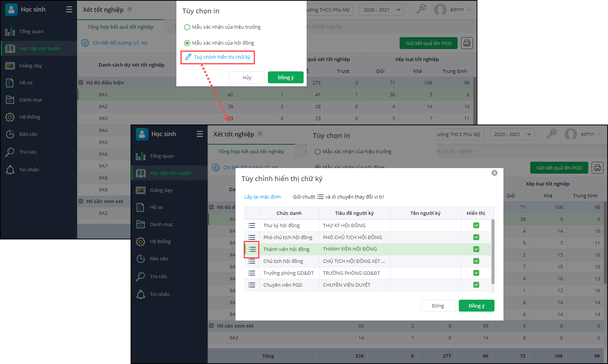Open Tổng hợp kết quả tốt nghiệp tab, front window
The height and width of the screenshot is (364, 608).
[251, 151]
